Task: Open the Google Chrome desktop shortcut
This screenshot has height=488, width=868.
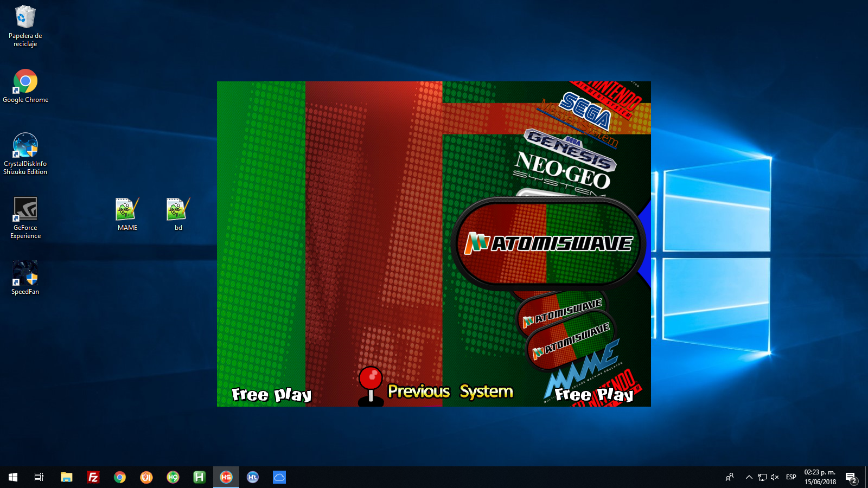Action: pyautogui.click(x=25, y=86)
